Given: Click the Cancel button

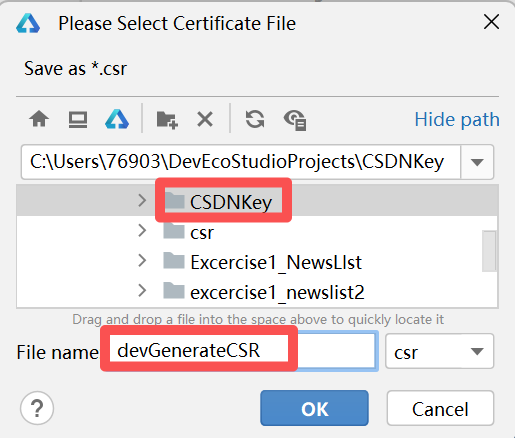Looking at the screenshot, I should [x=440, y=408].
